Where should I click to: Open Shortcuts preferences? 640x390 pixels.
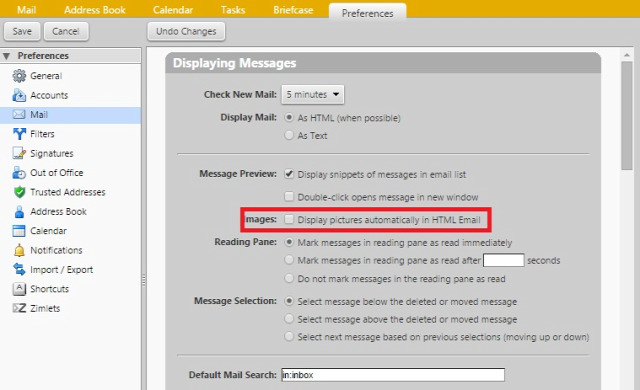click(49, 289)
